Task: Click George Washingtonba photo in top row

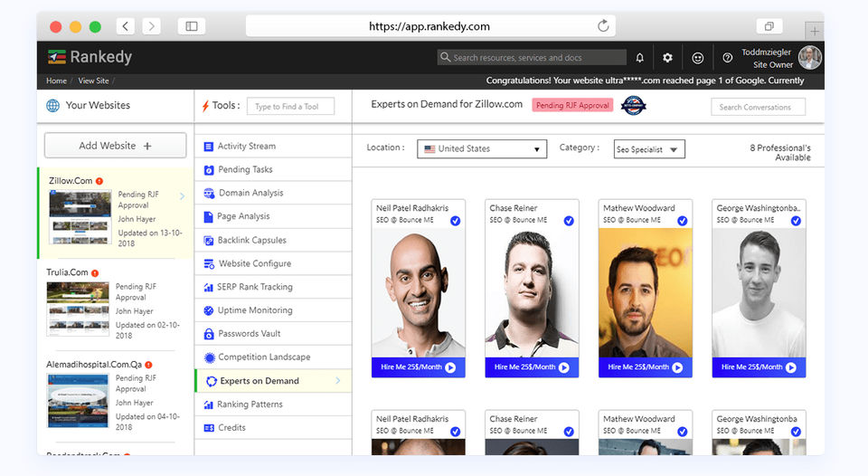Action: pyautogui.click(x=759, y=292)
